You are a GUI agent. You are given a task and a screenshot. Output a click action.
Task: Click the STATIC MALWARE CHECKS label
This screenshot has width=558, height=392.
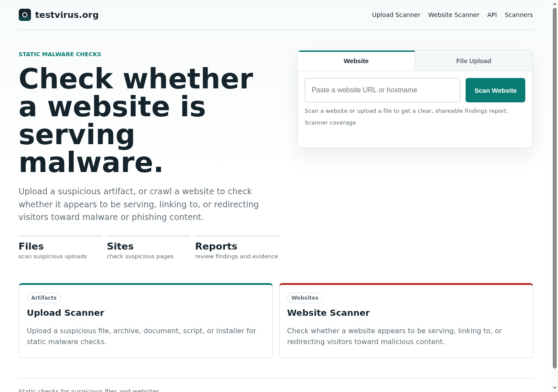[60, 54]
